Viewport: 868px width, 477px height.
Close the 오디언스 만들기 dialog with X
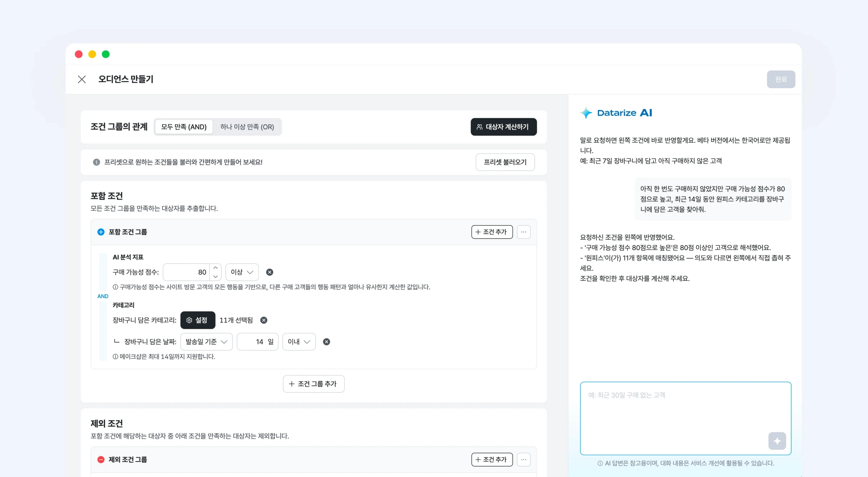tap(82, 79)
